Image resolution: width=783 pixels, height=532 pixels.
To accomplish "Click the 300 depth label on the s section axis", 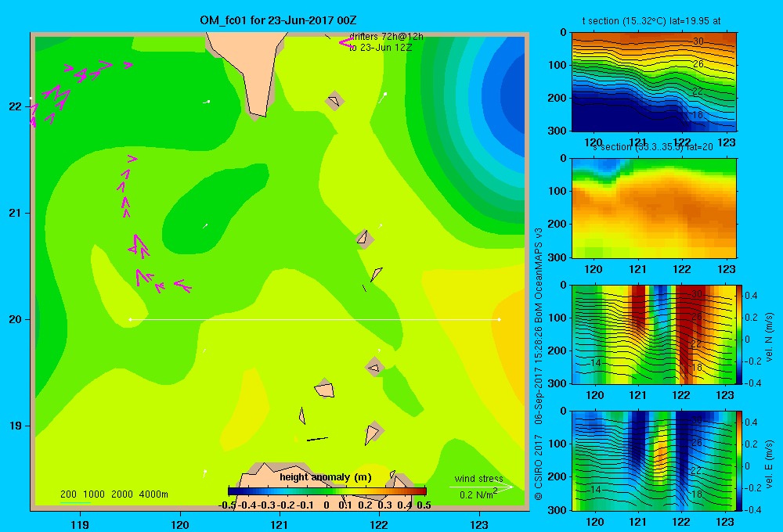I will click(557, 257).
